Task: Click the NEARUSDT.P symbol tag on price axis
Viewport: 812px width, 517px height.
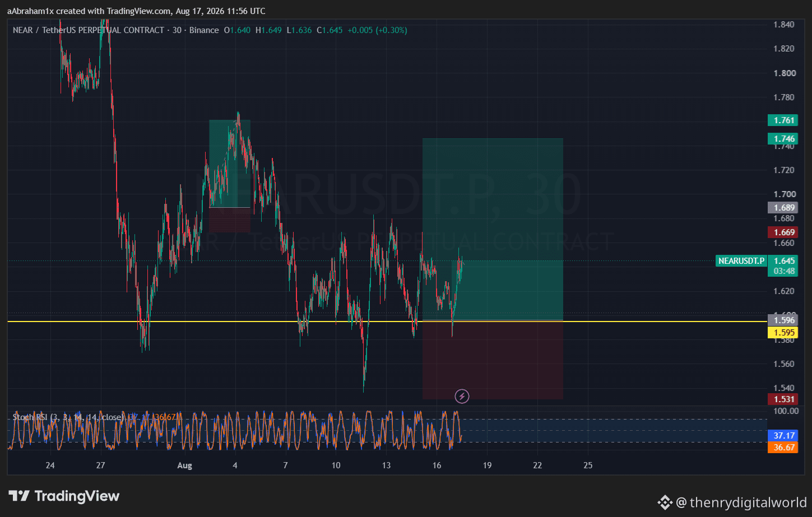Action: tap(741, 261)
